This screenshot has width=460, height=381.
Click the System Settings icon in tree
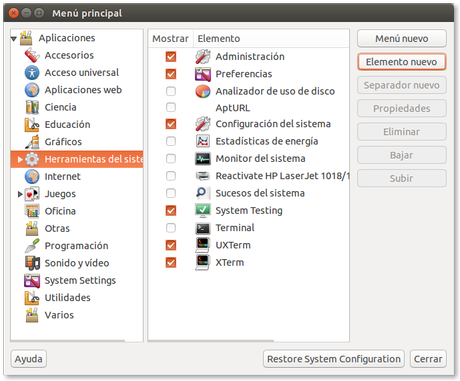click(x=32, y=281)
